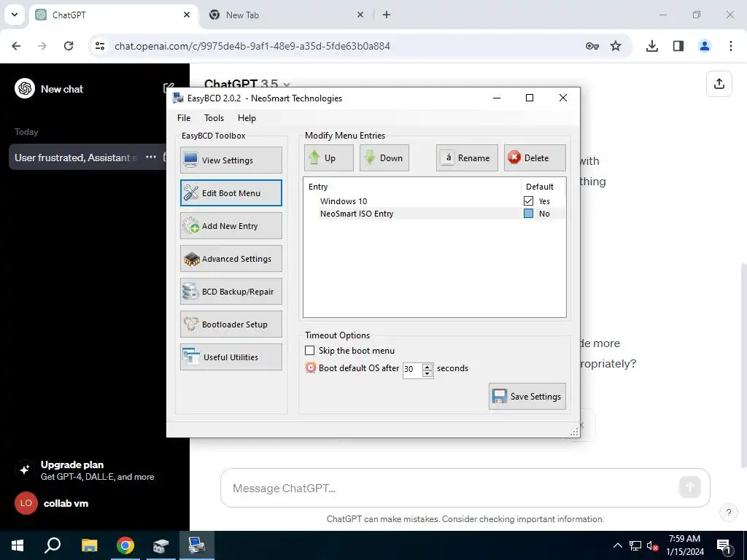Click EasyBCD taskbar icon
The height and width of the screenshot is (560, 747).
tap(196, 545)
